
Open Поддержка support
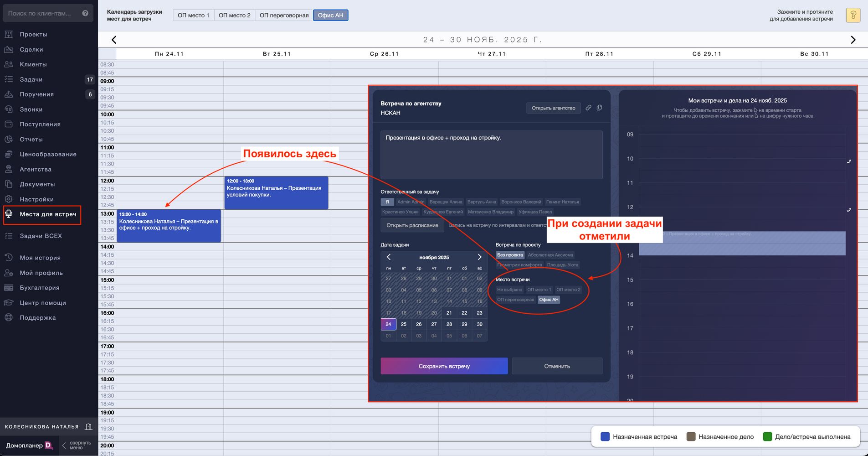[x=37, y=318]
